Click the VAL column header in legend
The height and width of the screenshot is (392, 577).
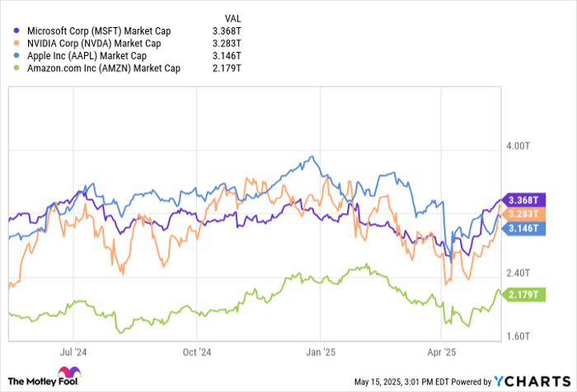coord(235,17)
